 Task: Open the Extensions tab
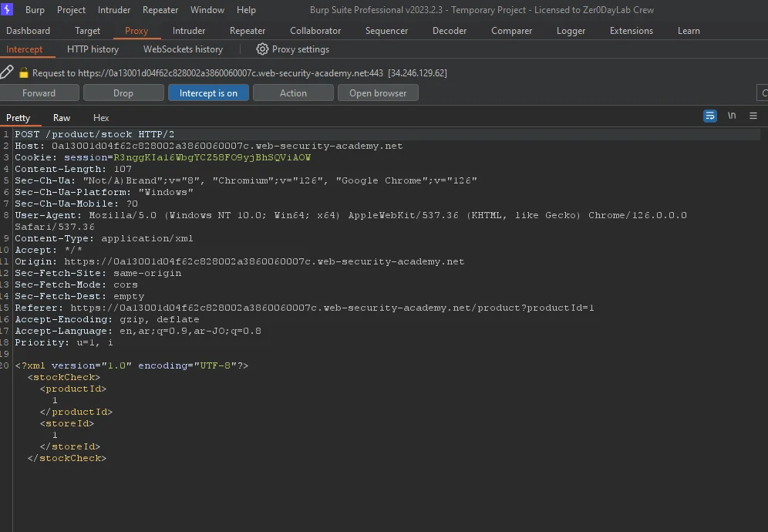[632, 30]
